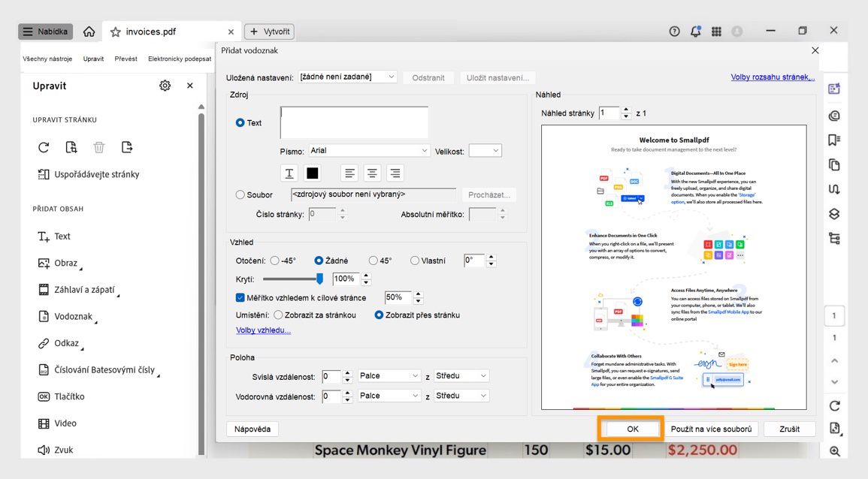Viewport: 868px width, 479px height.
Task: Select the Video tool
Action: (x=57, y=423)
